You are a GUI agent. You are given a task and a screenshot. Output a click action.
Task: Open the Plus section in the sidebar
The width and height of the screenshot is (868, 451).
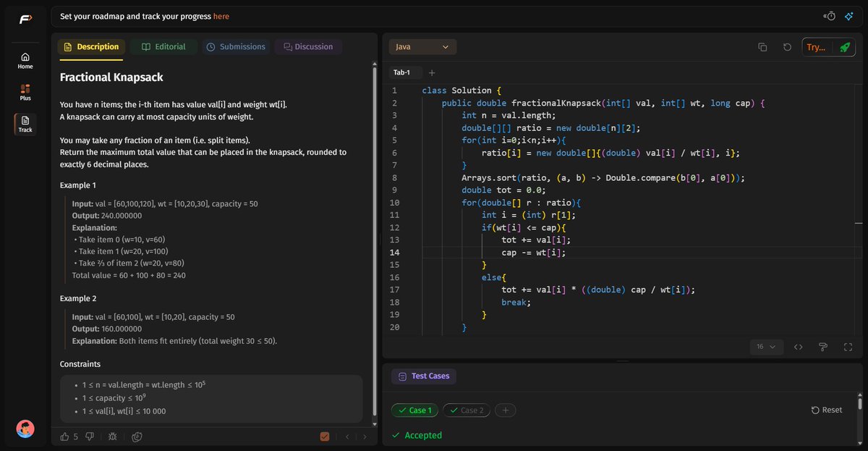(x=25, y=93)
